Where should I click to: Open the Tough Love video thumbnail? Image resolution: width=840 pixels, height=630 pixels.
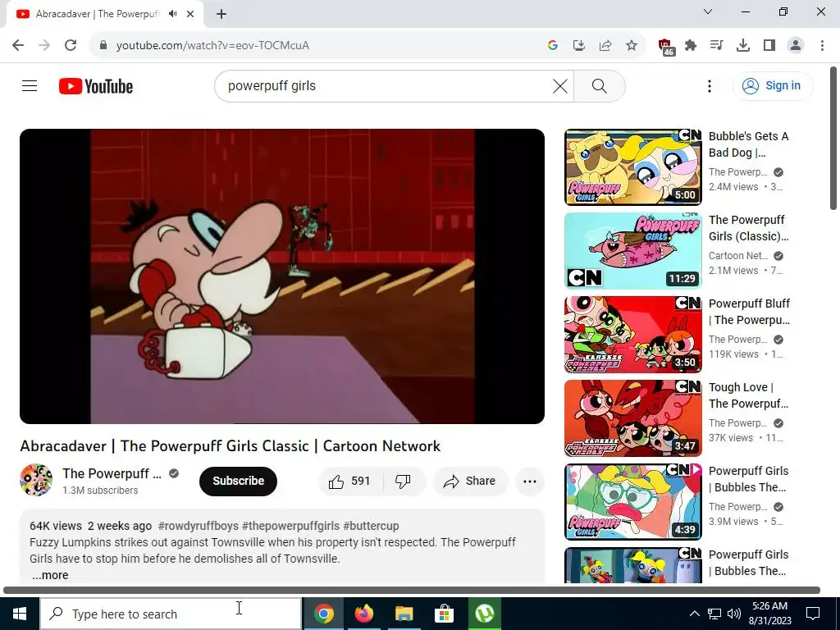coord(632,418)
